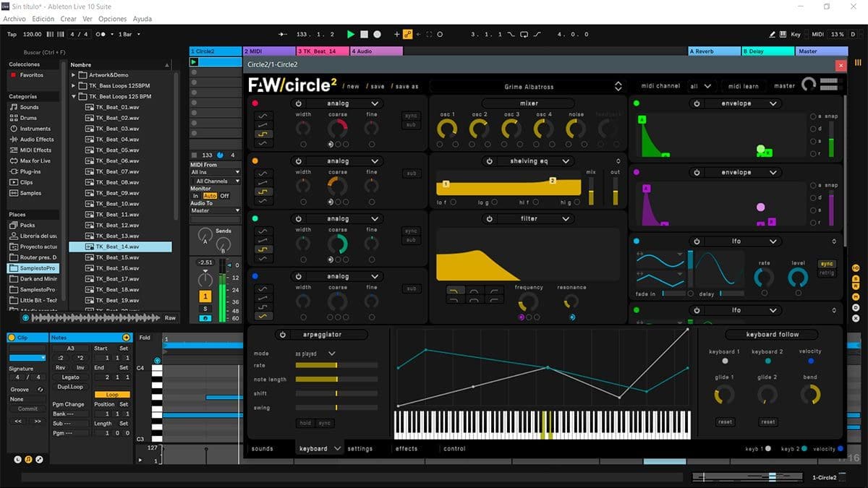The height and width of the screenshot is (488, 868).
Task: Select MIDI Effects browser category
Action: click(x=30, y=150)
